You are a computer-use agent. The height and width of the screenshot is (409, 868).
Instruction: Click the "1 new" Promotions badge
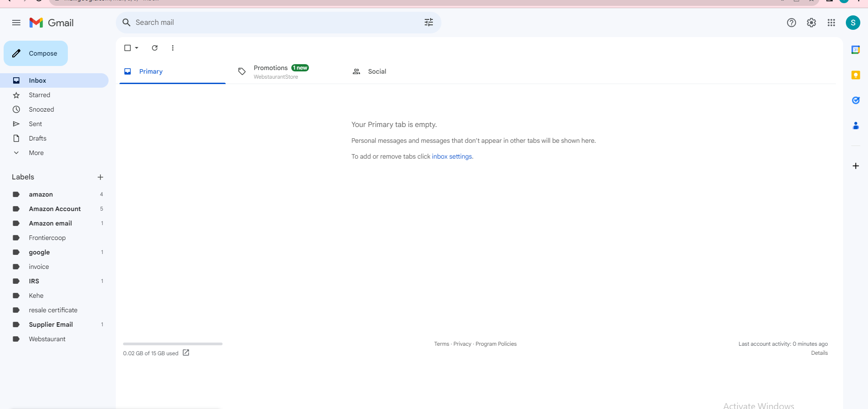tap(300, 68)
